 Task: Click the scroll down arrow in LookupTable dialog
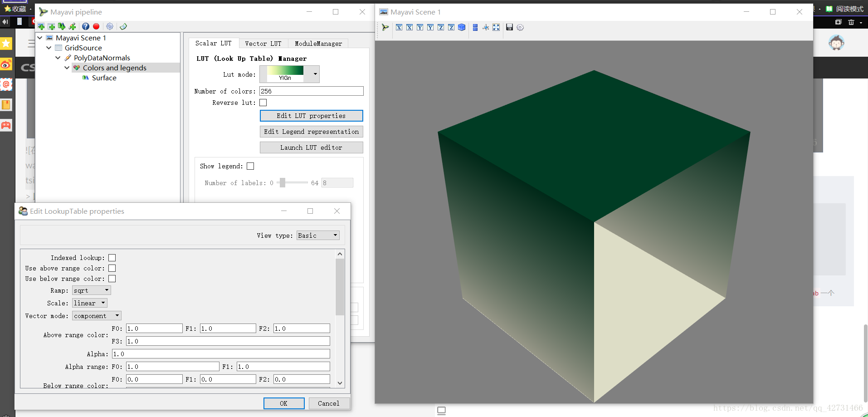pyautogui.click(x=340, y=383)
